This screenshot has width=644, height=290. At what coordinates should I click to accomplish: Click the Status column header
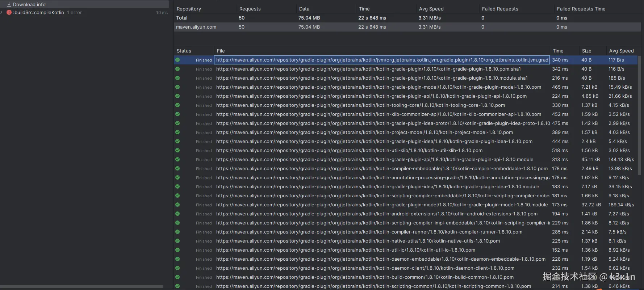coord(184,51)
